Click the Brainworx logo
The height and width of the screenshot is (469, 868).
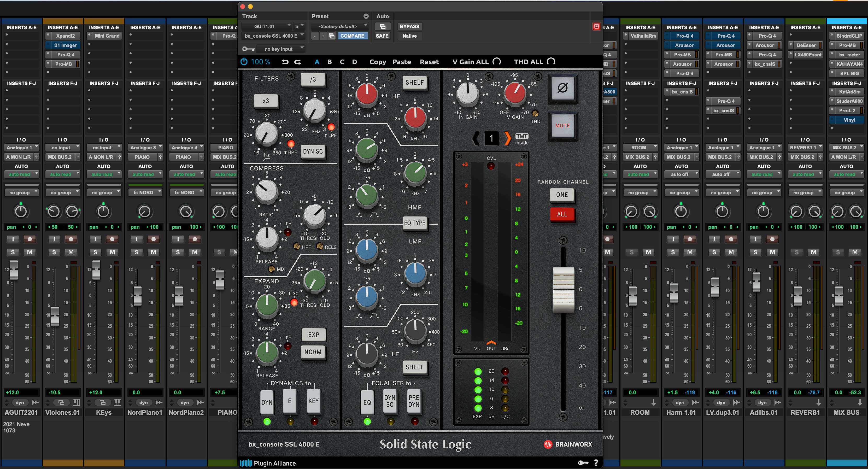tap(568, 444)
